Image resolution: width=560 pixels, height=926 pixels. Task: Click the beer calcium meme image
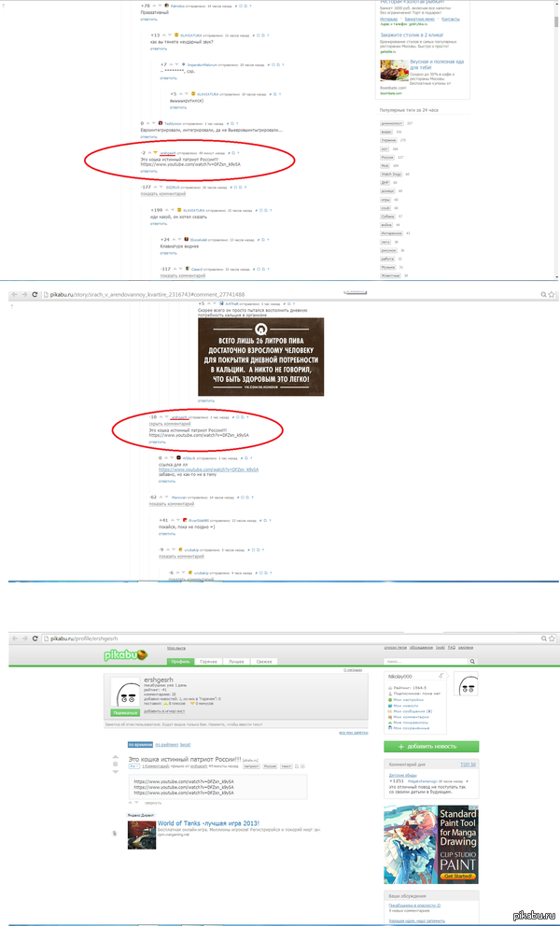(x=260, y=358)
